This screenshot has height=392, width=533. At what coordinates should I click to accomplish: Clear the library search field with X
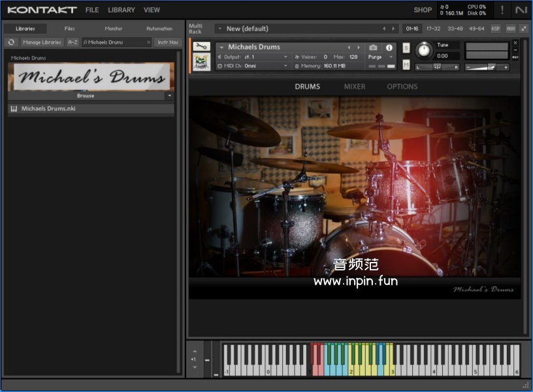click(x=148, y=42)
